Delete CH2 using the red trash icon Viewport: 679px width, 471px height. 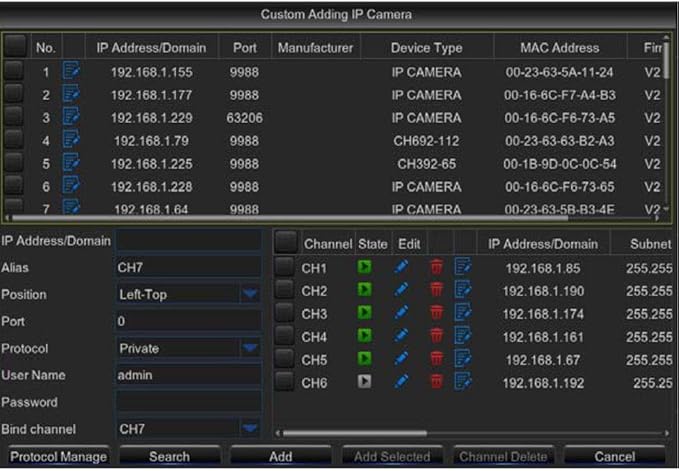[436, 290]
